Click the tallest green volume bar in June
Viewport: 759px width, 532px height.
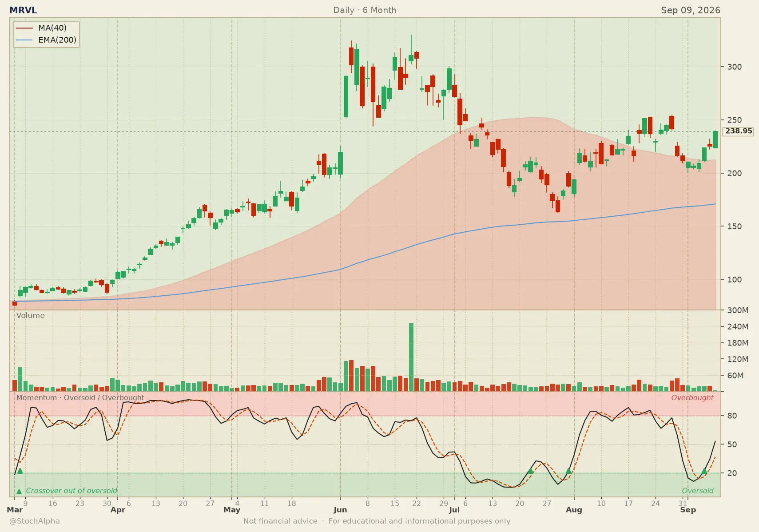click(411, 357)
